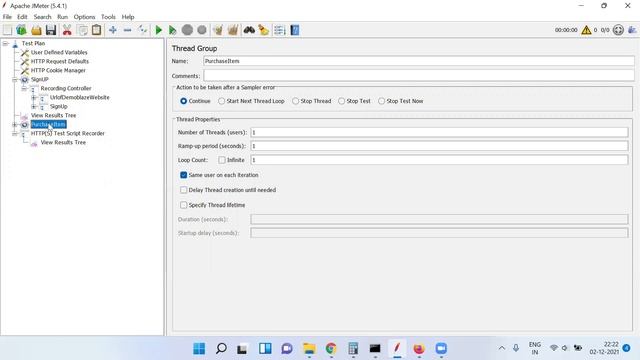Open the Search menu
The height and width of the screenshot is (360, 640).
coord(42,17)
